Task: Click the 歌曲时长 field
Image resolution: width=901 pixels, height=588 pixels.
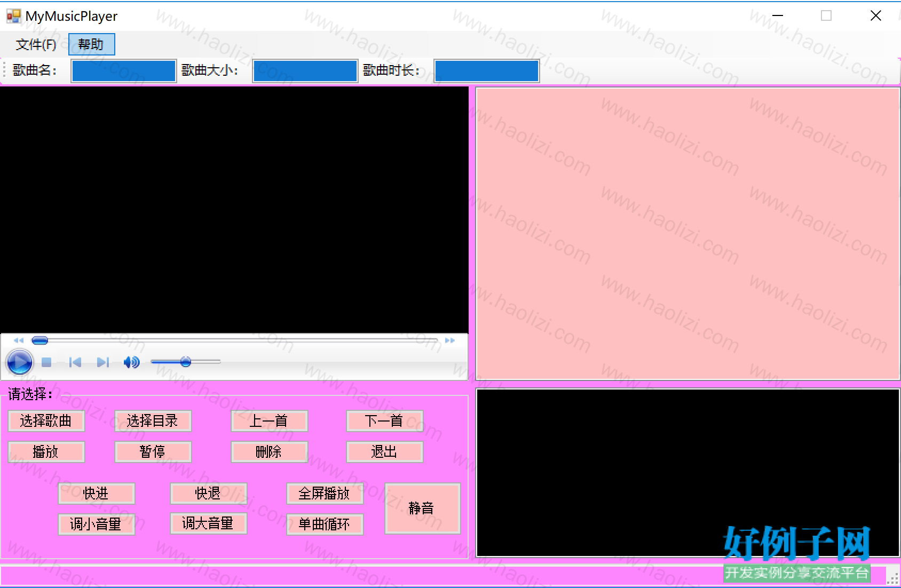Action: 487,71
